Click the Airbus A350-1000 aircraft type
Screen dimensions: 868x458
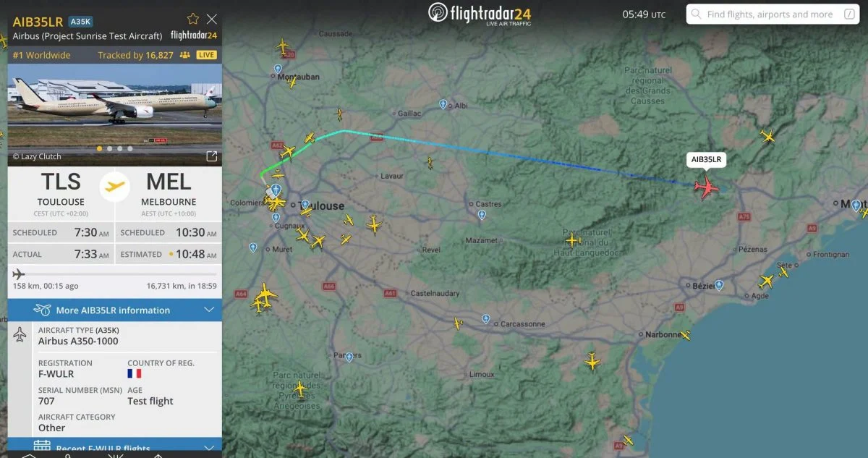[x=78, y=341]
